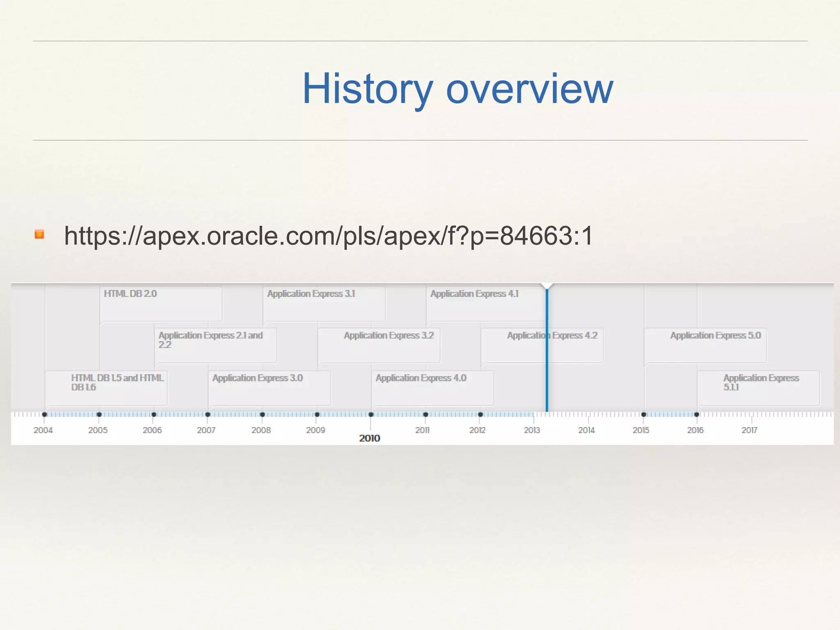Click the orange bullet square
This screenshot has height=630, width=840.
point(39,234)
